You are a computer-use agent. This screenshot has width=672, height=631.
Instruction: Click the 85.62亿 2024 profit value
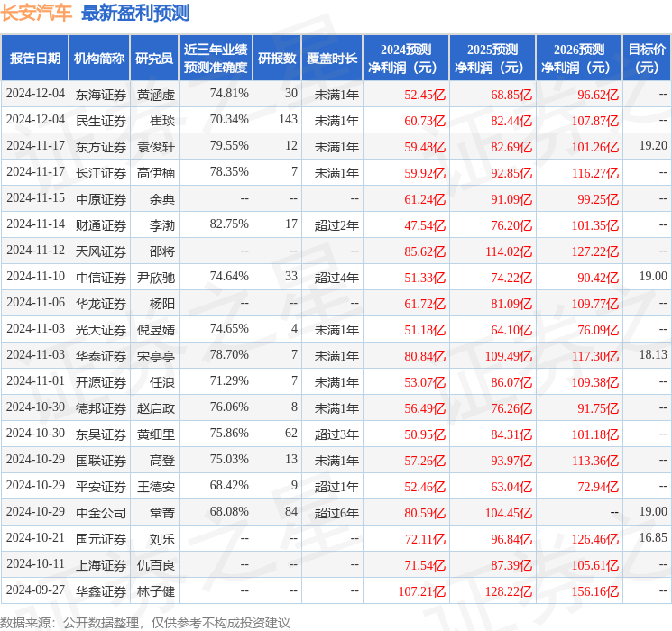(425, 251)
